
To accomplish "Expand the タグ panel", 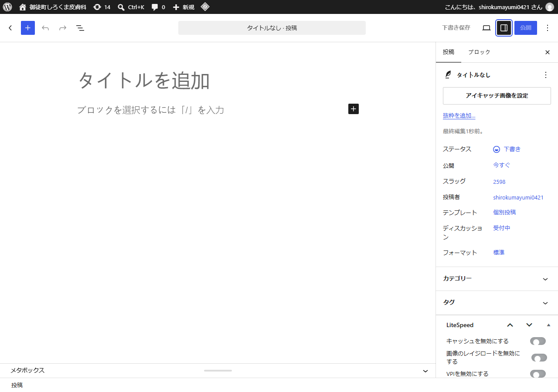I will 497,303.
